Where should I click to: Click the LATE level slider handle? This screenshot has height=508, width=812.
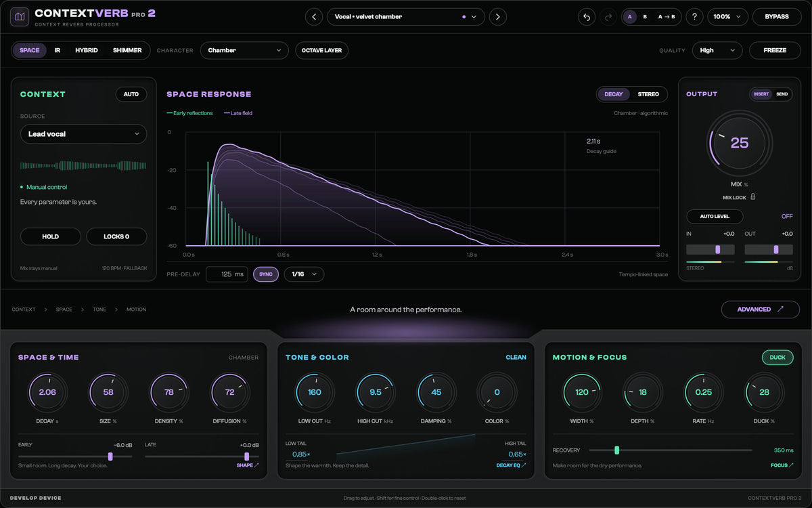247,457
